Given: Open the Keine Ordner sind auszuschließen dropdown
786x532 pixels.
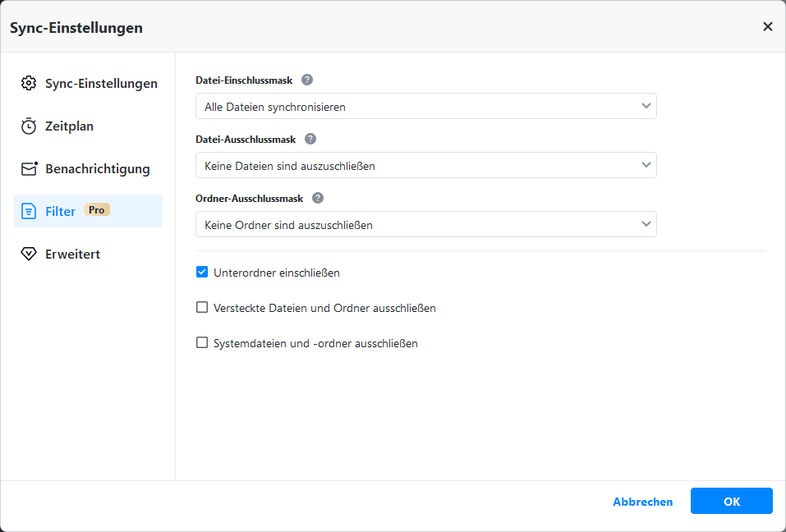Looking at the screenshot, I should click(425, 224).
